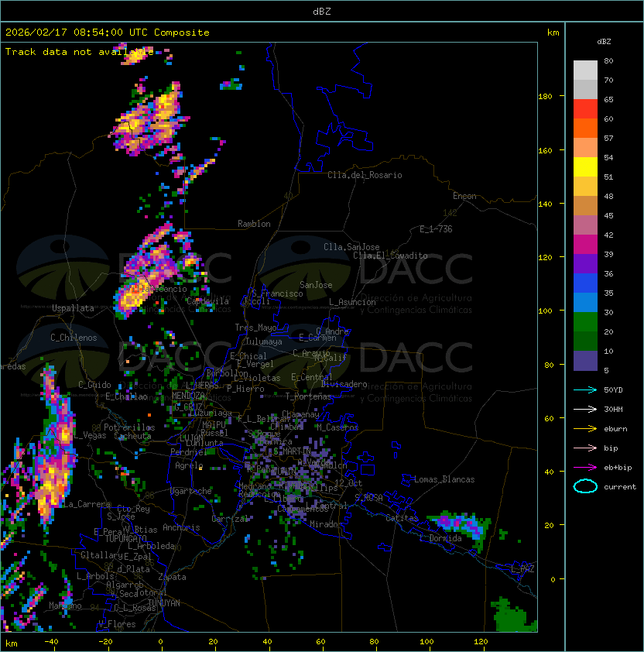Click the 'Potrerillos' label on the map
Screen dimensions: 644x652
(x=129, y=427)
